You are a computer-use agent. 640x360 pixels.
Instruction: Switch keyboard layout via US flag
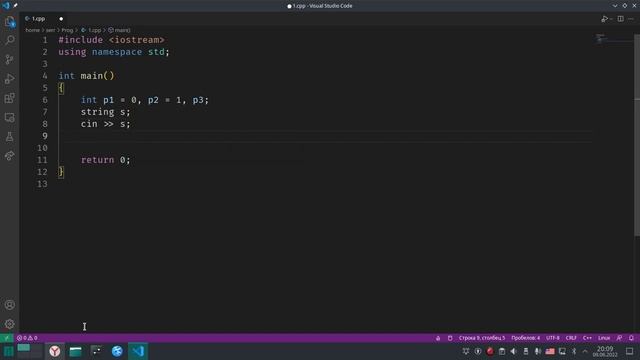[x=550, y=351]
